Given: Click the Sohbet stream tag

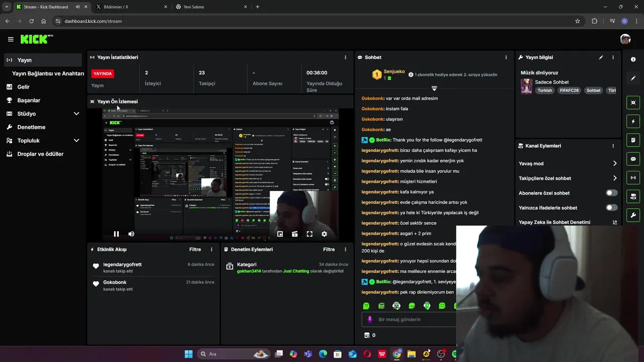Looking at the screenshot, I should [x=594, y=90].
